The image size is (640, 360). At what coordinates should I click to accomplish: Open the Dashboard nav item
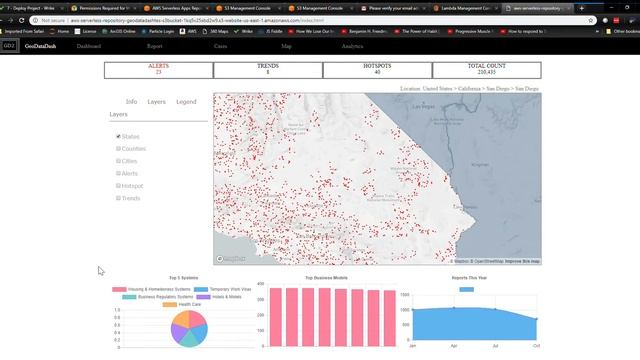[89, 46]
